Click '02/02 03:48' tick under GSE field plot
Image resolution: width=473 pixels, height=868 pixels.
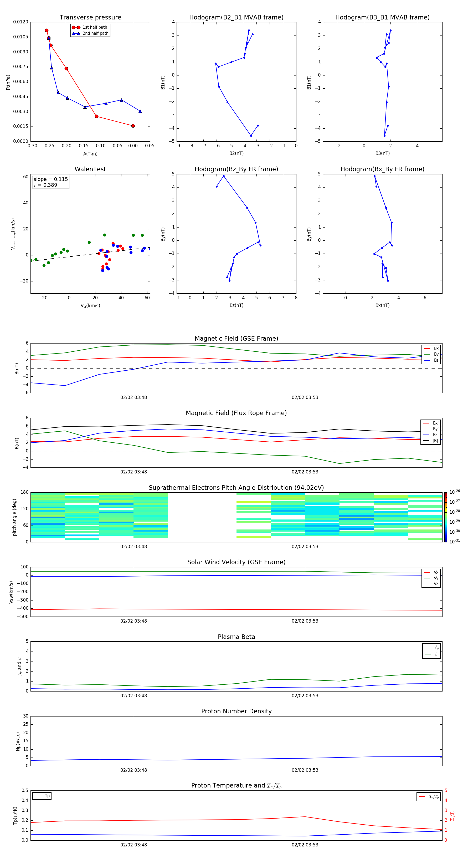(134, 397)
